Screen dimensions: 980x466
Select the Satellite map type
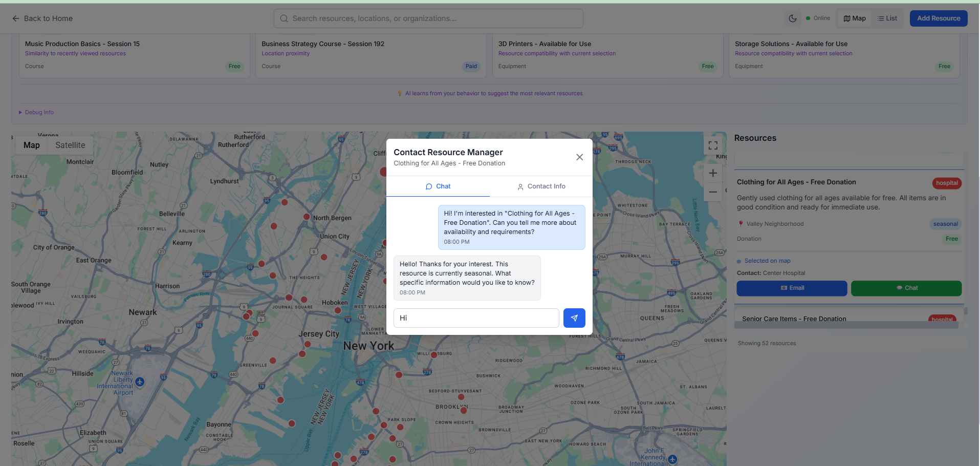coord(70,145)
